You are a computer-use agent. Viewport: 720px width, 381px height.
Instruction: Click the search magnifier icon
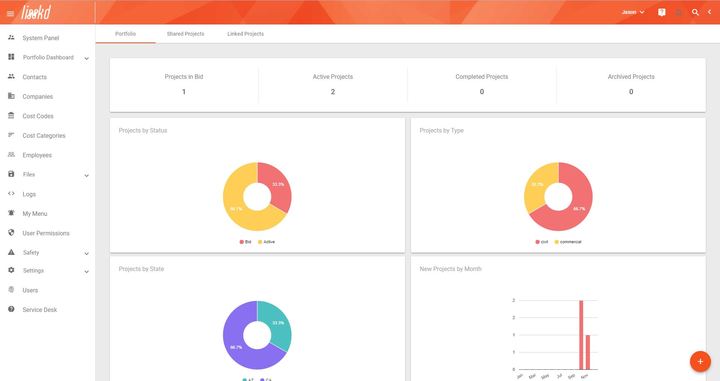tap(695, 12)
